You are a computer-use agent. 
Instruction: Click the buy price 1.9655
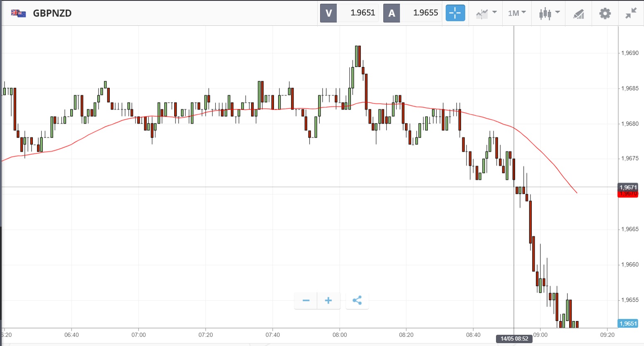coord(425,13)
